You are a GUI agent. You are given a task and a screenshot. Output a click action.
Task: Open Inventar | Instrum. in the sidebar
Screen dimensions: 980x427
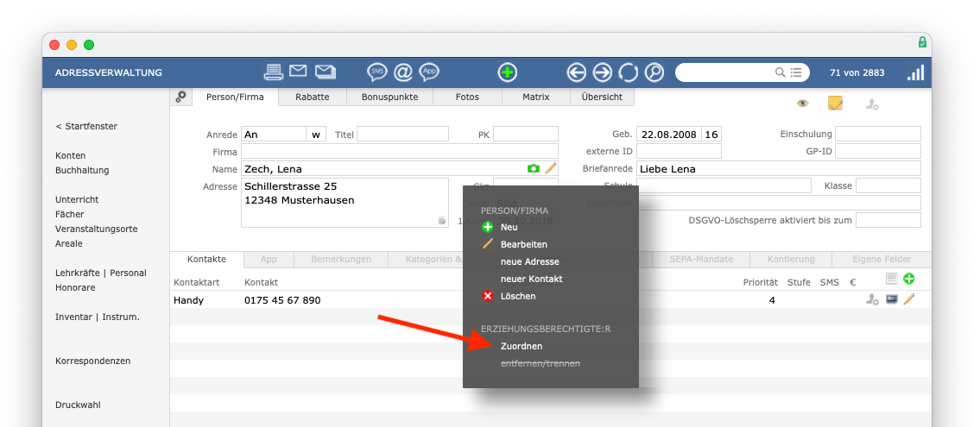pos(98,317)
